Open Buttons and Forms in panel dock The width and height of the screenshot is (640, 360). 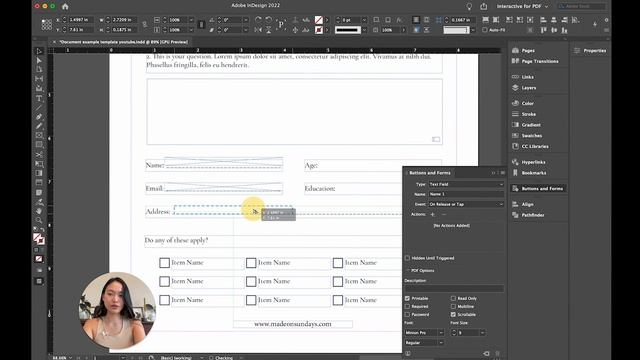[x=538, y=189]
